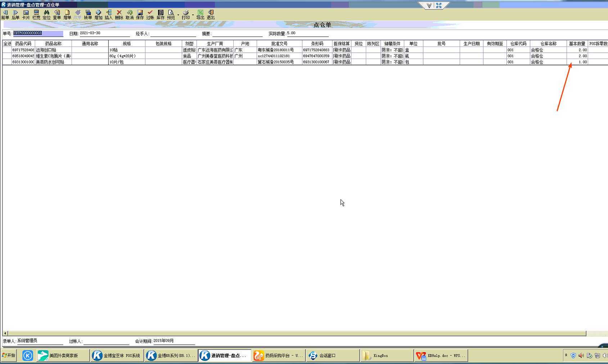Image resolution: width=608 pixels, height=364 pixels.
Task: Select the 维生素C泡腾片 name cell
Action: pyautogui.click(x=53, y=56)
